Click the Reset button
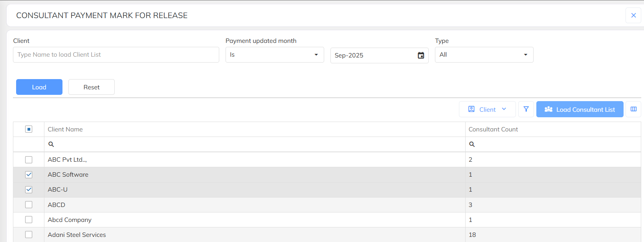Screen dimensions: 644x242 point(92,87)
